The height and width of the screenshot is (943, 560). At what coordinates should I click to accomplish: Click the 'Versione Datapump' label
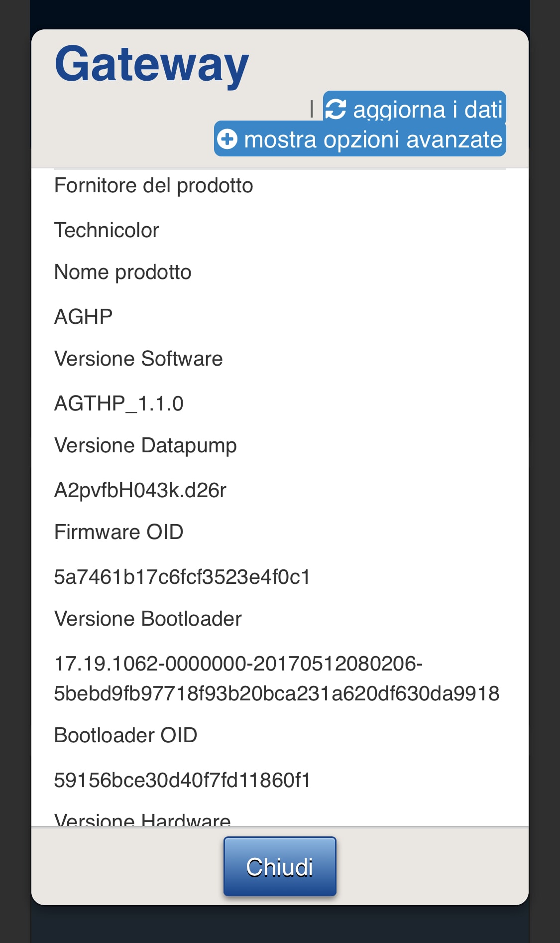(145, 446)
